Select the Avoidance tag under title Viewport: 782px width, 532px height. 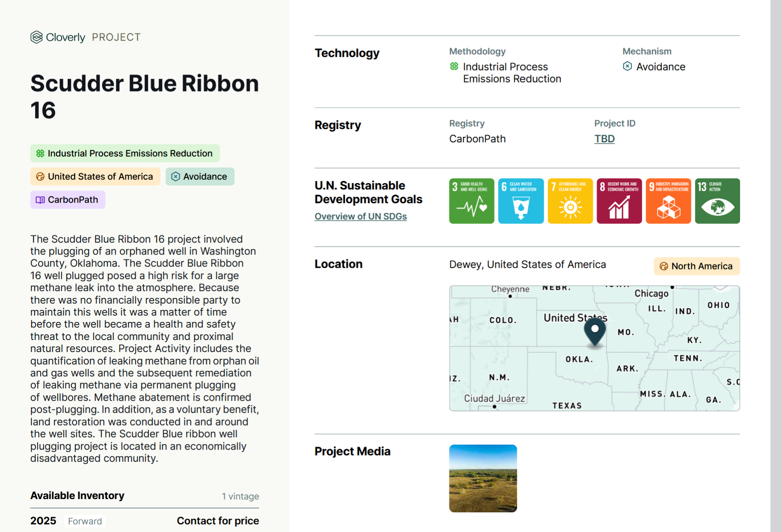click(200, 177)
